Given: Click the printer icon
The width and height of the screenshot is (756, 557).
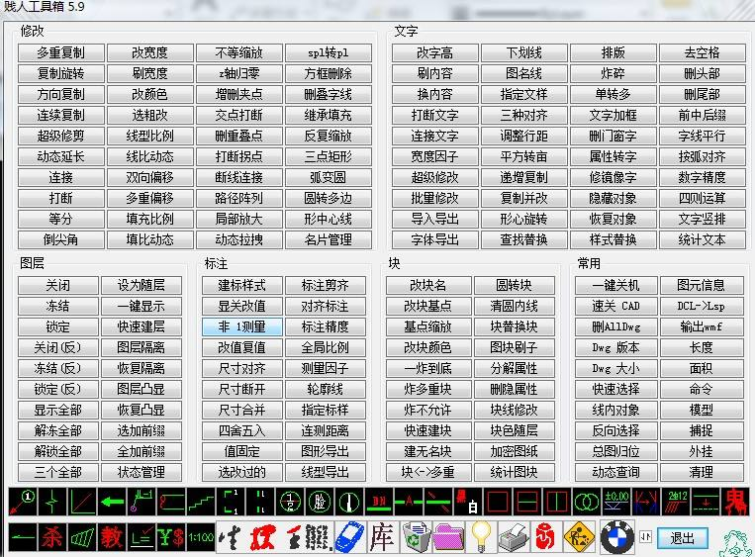Looking at the screenshot, I should pyautogui.click(x=514, y=537).
